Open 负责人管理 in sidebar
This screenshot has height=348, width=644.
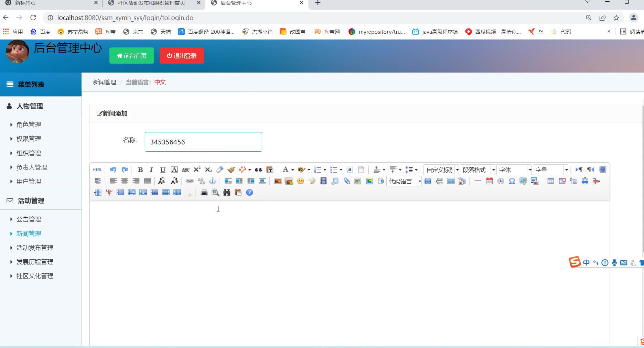tap(32, 167)
